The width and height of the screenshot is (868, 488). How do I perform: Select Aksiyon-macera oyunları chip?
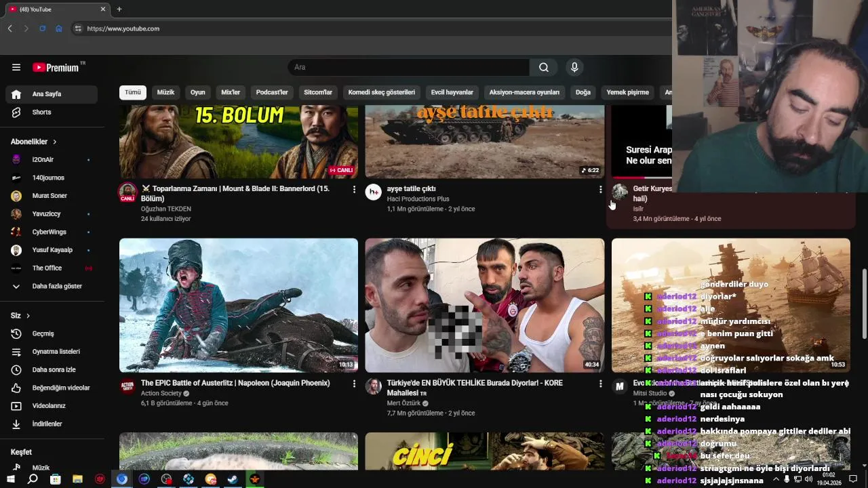click(x=524, y=92)
